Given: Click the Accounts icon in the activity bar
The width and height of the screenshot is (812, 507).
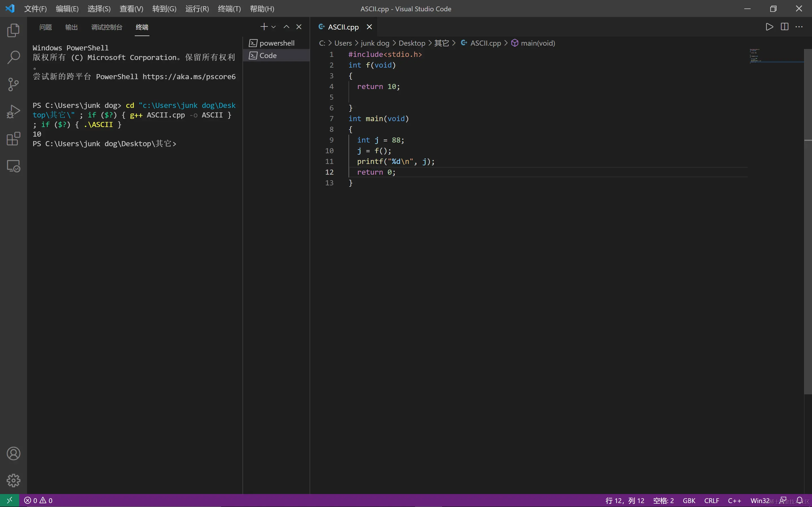Looking at the screenshot, I should pyautogui.click(x=14, y=453).
